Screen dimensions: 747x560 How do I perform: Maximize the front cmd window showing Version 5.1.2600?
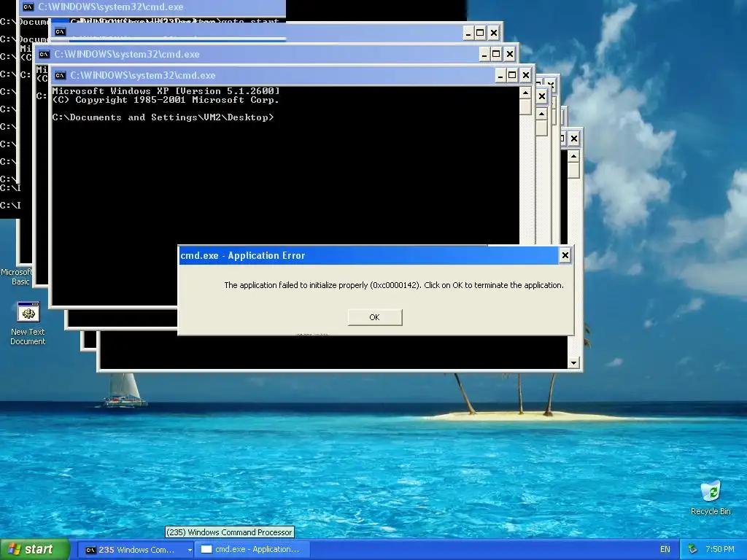click(x=512, y=75)
